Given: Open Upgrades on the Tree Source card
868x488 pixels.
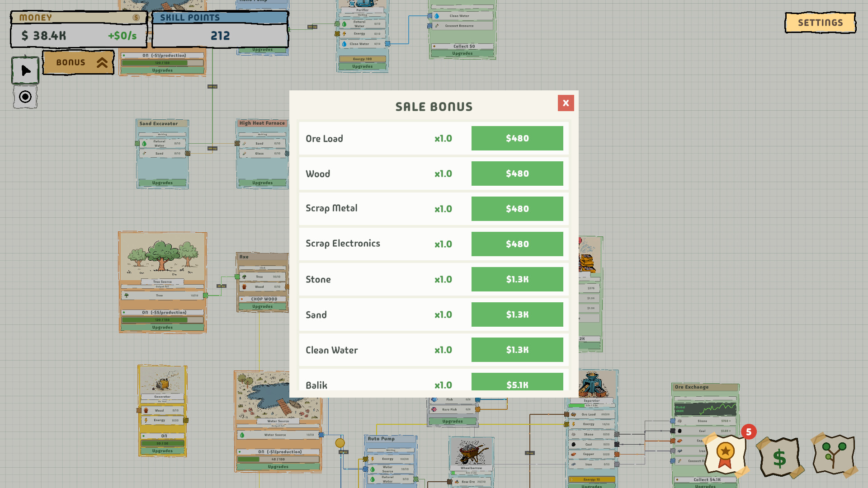Looking at the screenshot, I should tap(162, 327).
